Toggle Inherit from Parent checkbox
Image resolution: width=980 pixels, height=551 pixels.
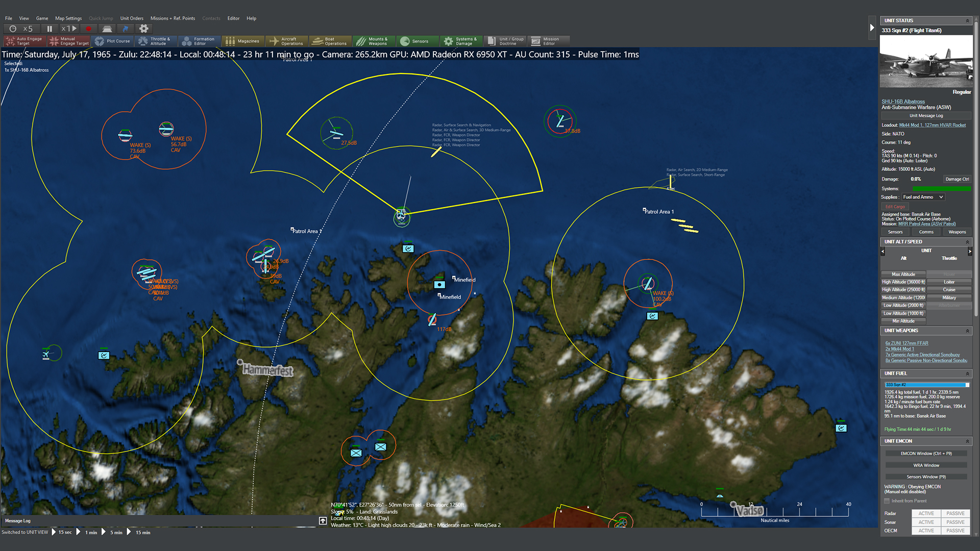[x=887, y=501]
